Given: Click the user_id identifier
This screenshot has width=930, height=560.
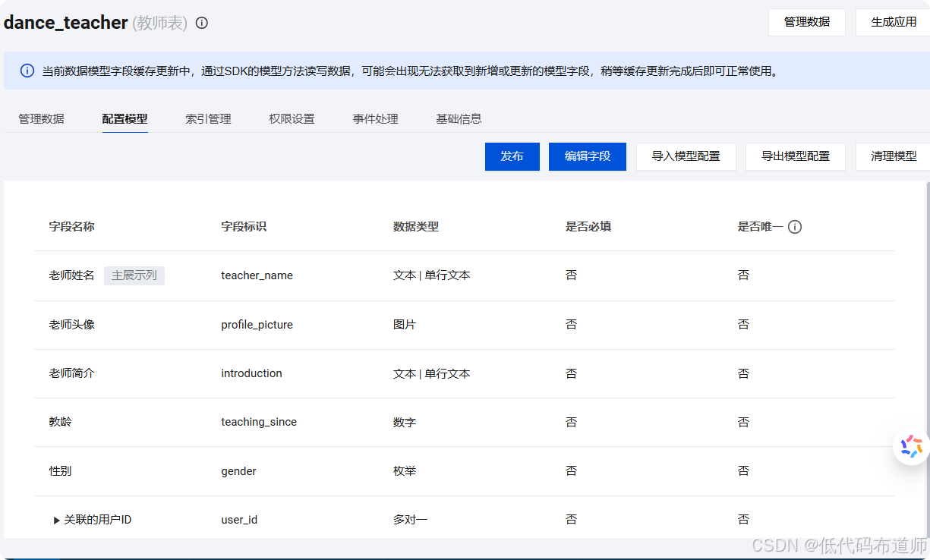Looking at the screenshot, I should coord(239,520).
